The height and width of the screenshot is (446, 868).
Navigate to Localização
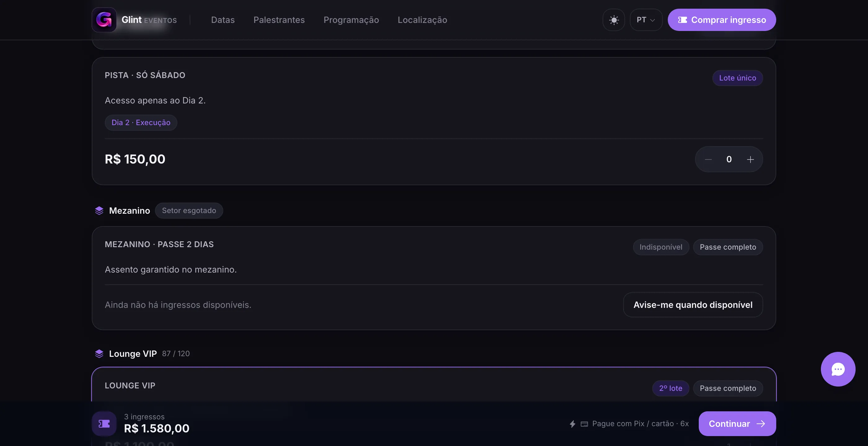(x=422, y=20)
